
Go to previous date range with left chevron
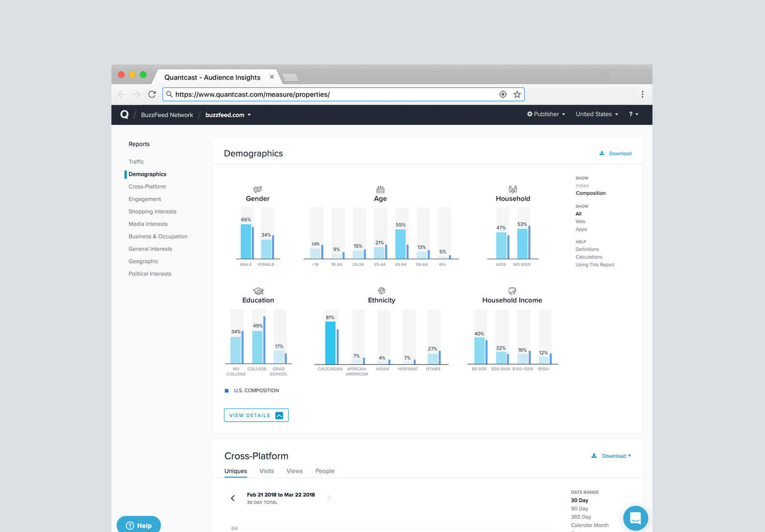(x=233, y=498)
